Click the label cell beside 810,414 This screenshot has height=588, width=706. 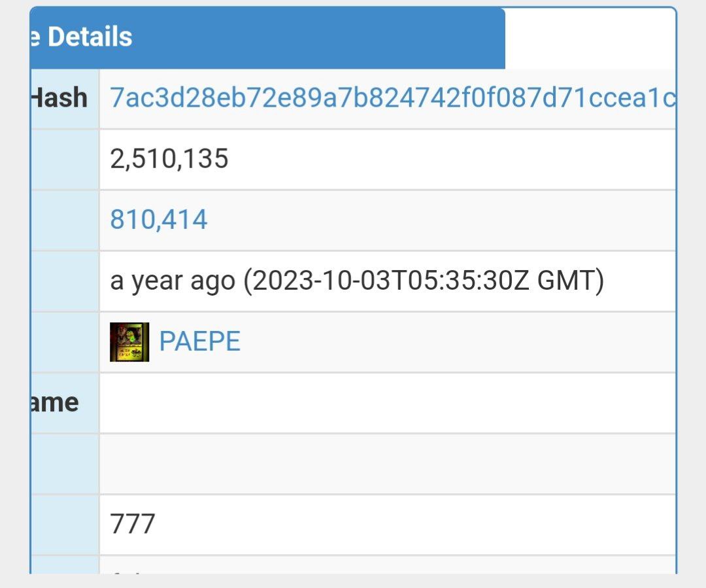(65, 220)
